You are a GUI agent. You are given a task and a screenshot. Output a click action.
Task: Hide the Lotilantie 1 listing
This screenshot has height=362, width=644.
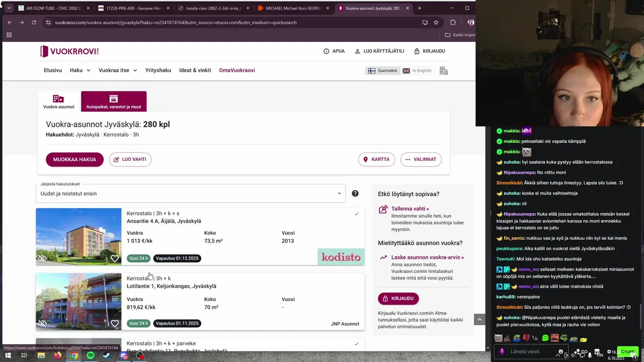(42, 323)
